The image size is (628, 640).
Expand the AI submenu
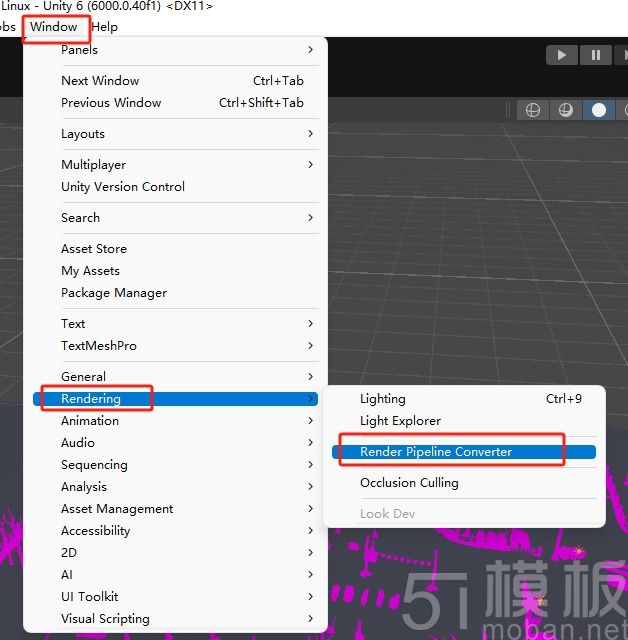[x=175, y=575]
